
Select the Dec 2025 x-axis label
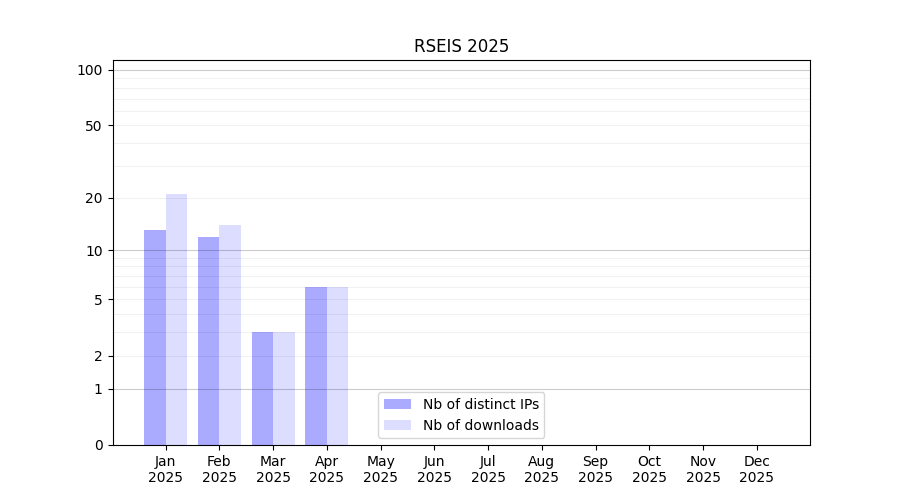[756, 469]
